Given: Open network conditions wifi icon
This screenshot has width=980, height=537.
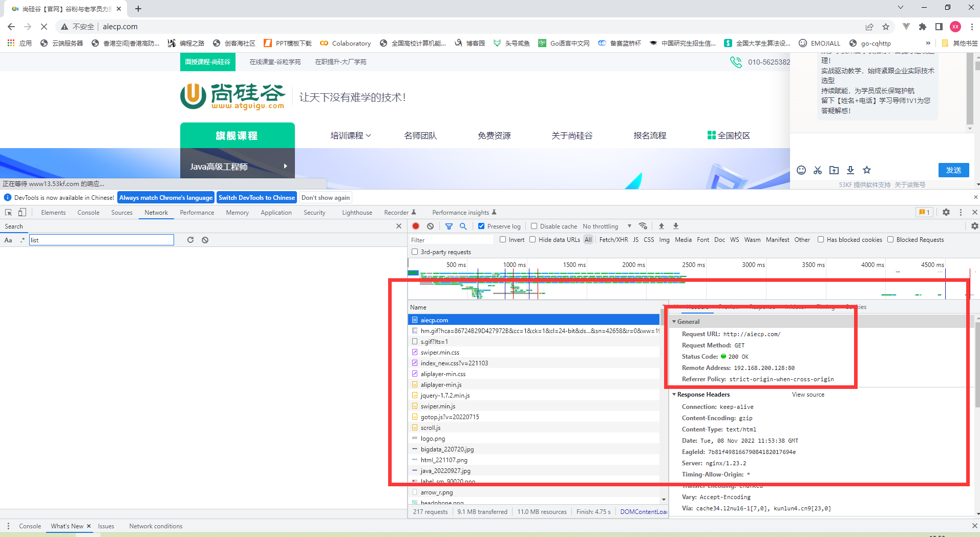Looking at the screenshot, I should [643, 226].
